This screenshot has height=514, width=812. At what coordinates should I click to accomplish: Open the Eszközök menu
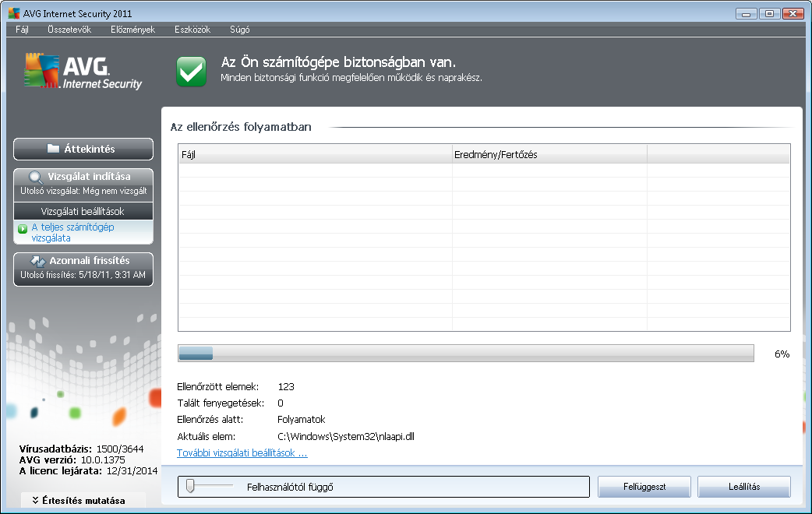click(x=192, y=30)
